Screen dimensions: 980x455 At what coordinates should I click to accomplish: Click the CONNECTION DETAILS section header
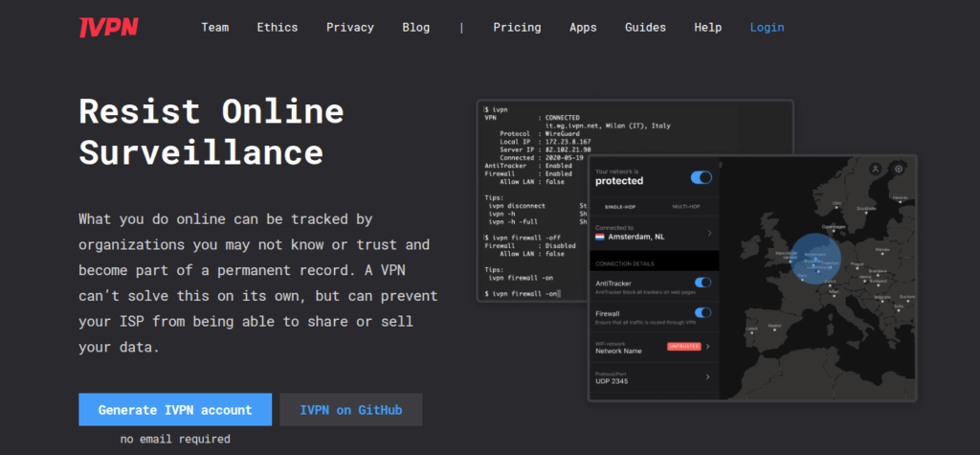[x=625, y=264]
